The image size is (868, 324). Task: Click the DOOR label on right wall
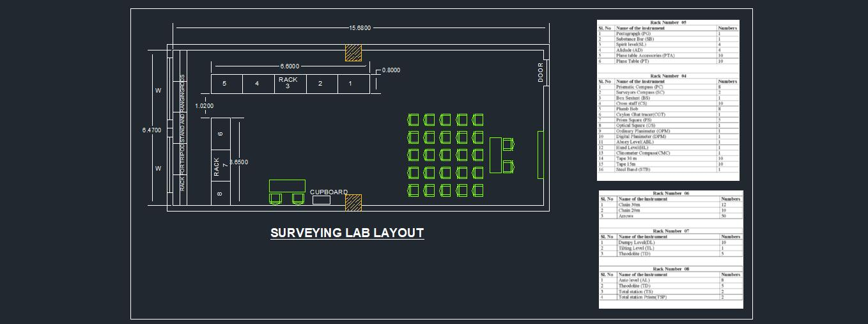coord(541,72)
